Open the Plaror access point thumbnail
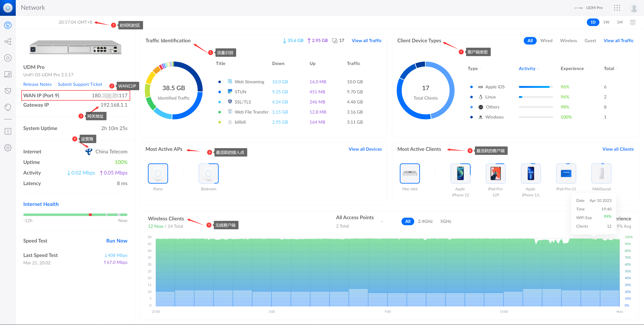 coord(158,174)
